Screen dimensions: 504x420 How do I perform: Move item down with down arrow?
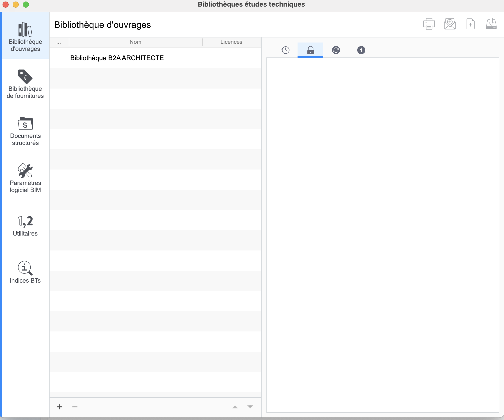click(250, 407)
